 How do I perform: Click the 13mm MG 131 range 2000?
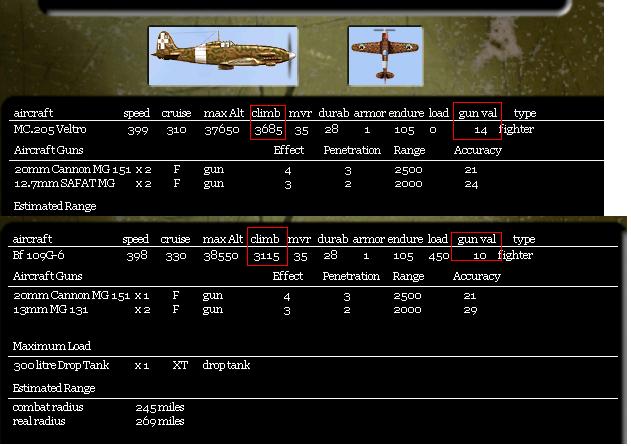pos(407,310)
